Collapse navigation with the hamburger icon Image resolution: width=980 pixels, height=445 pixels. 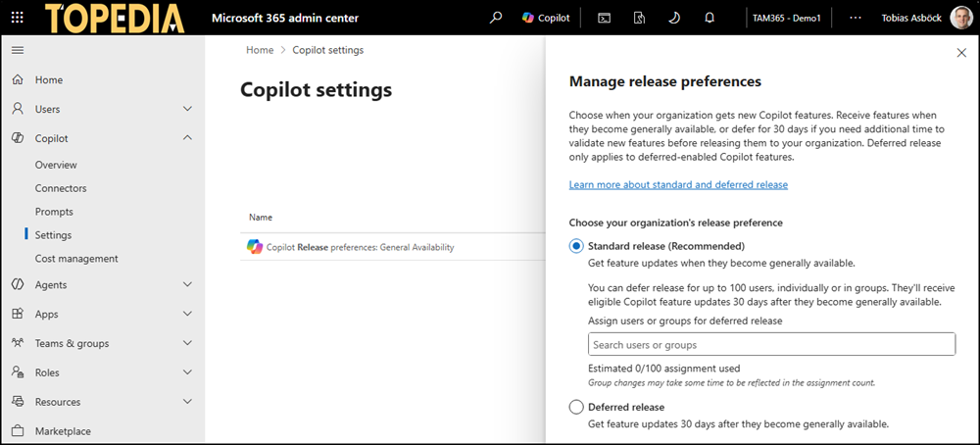click(18, 51)
